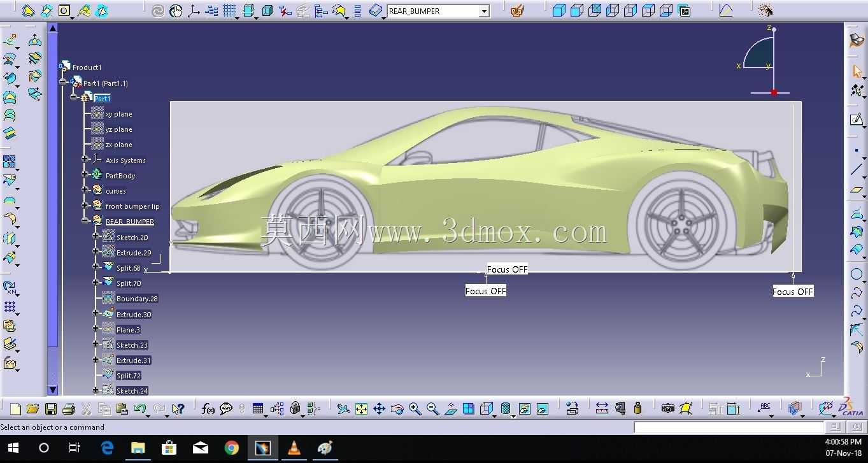Collapse the REAR_BUMPER tree node
This screenshot has height=463, width=868.
pyautogui.click(x=85, y=221)
